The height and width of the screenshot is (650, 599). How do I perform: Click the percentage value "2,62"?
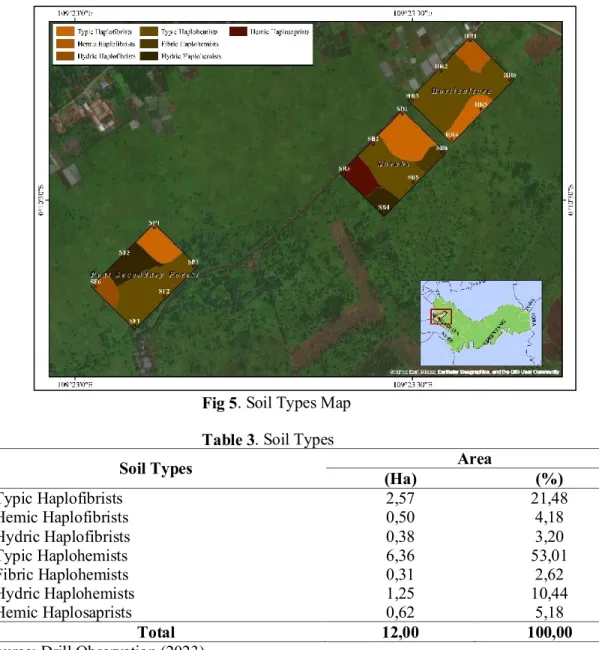pos(549,574)
